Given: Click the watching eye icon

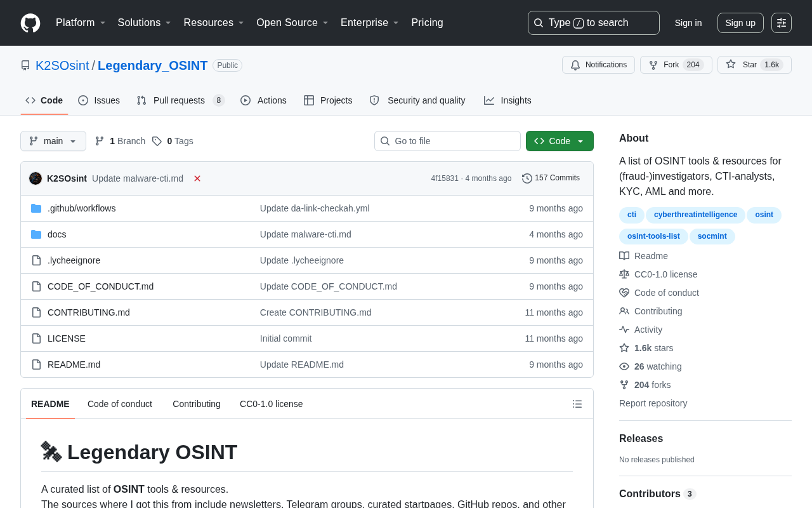Looking at the screenshot, I should click(x=624, y=366).
